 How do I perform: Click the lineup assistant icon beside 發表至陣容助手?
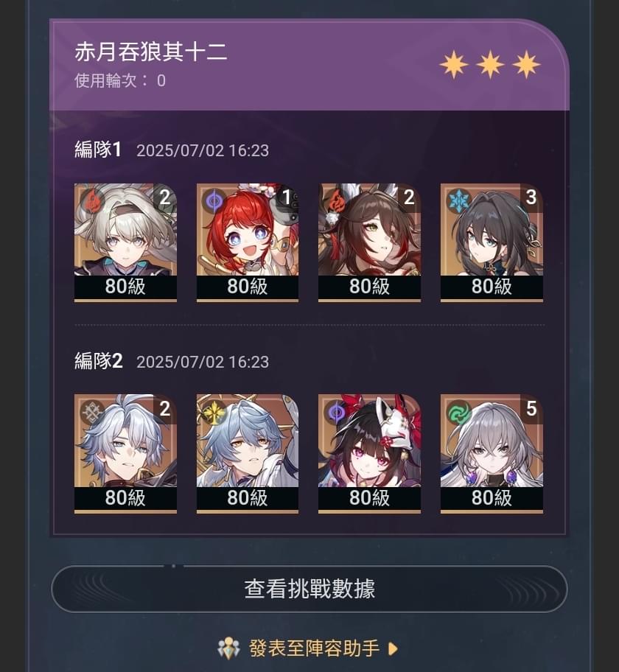pyautogui.click(x=228, y=648)
